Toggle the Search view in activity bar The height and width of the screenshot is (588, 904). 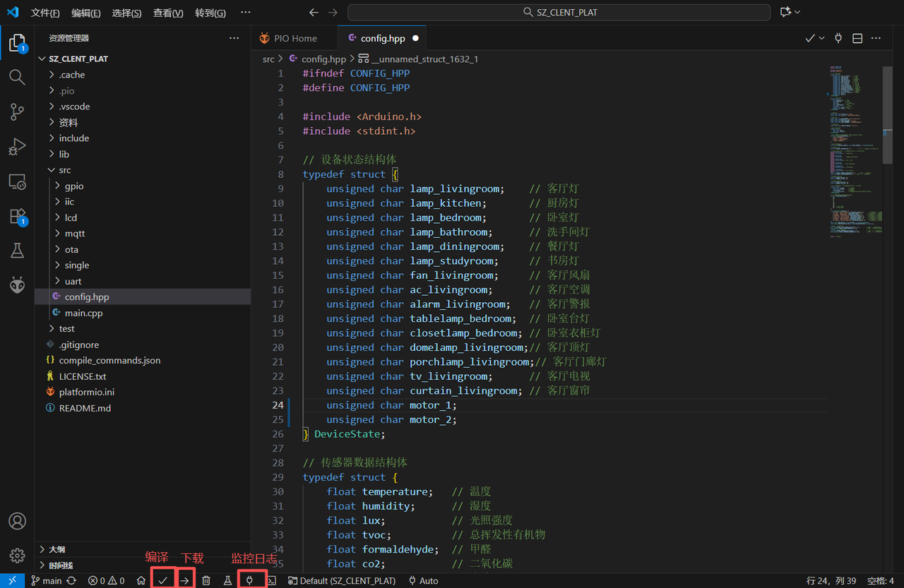pyautogui.click(x=17, y=77)
